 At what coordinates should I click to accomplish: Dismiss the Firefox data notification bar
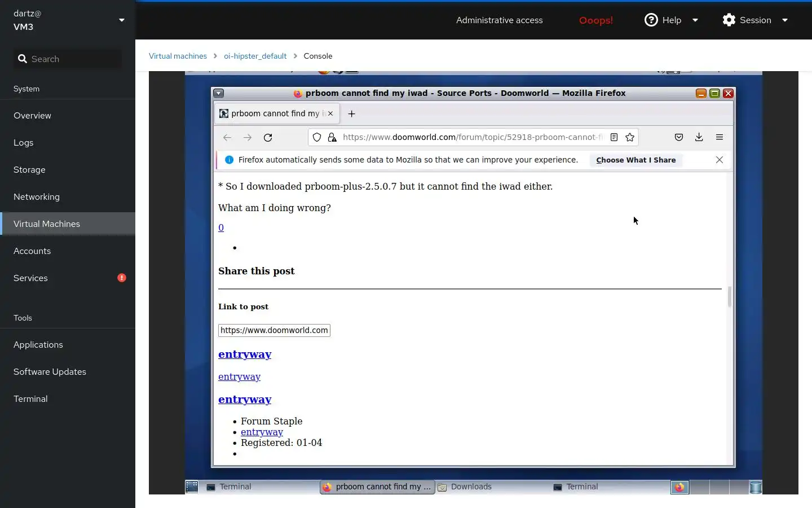click(720, 160)
